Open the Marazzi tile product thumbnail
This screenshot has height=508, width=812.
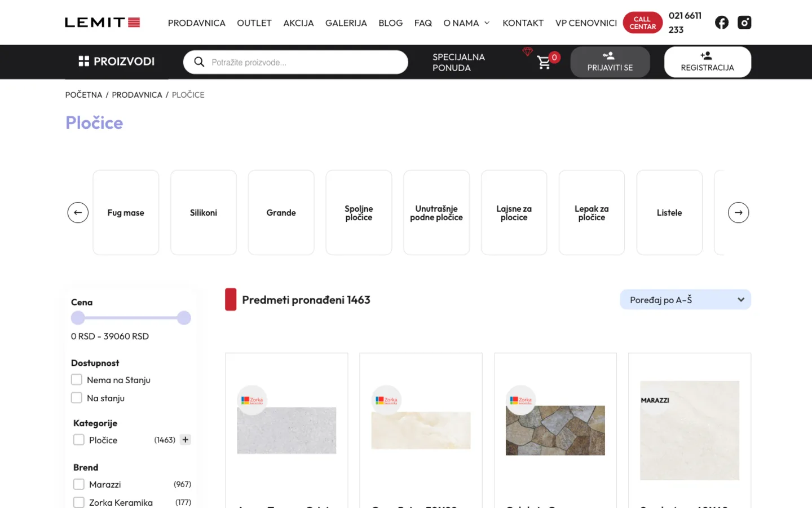coord(690,431)
